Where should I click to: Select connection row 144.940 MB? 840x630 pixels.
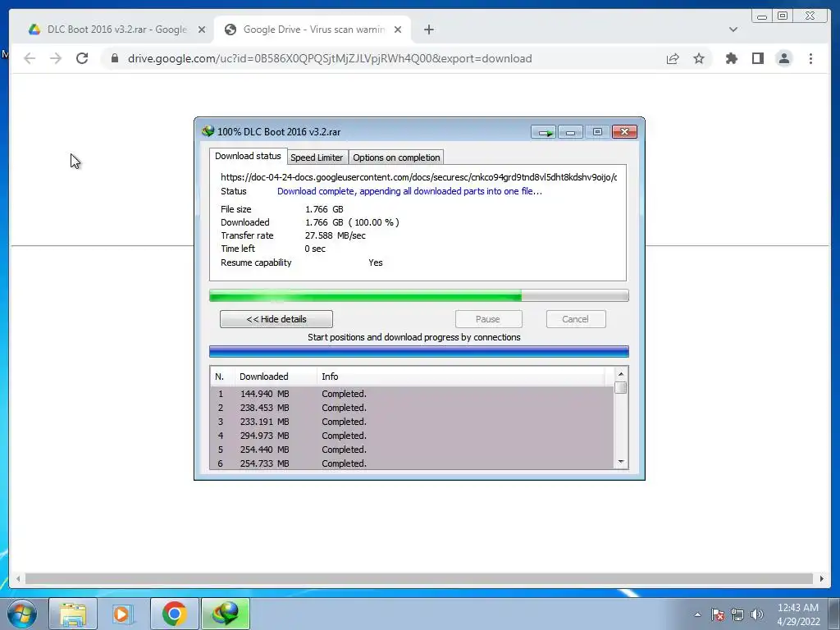[412, 394]
